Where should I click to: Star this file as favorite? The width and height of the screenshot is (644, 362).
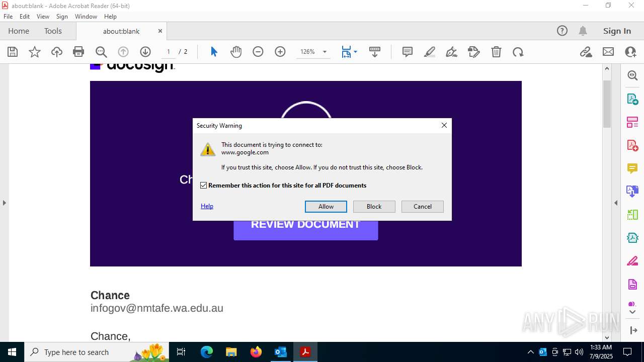tap(35, 52)
